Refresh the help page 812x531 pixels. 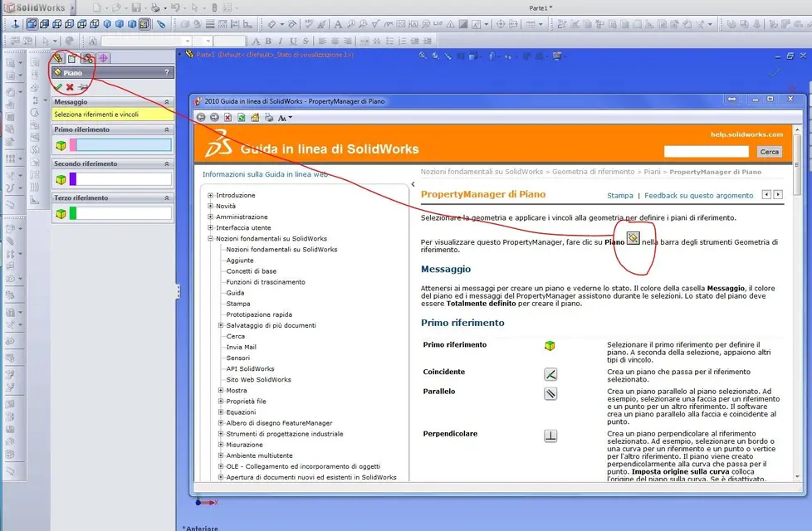(x=242, y=118)
